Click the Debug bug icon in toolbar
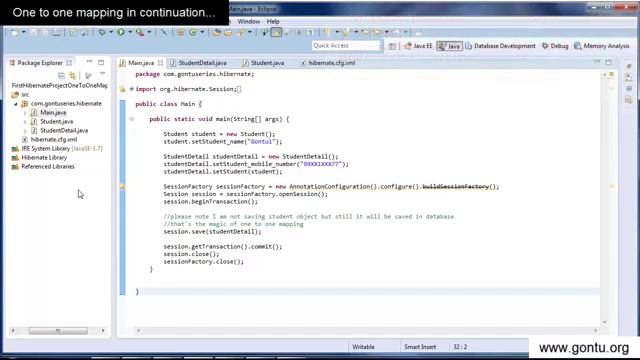This screenshot has height=360, width=640. point(102,32)
